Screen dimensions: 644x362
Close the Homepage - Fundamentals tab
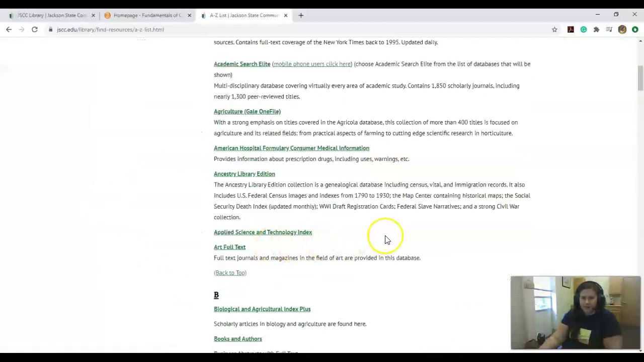(x=189, y=15)
